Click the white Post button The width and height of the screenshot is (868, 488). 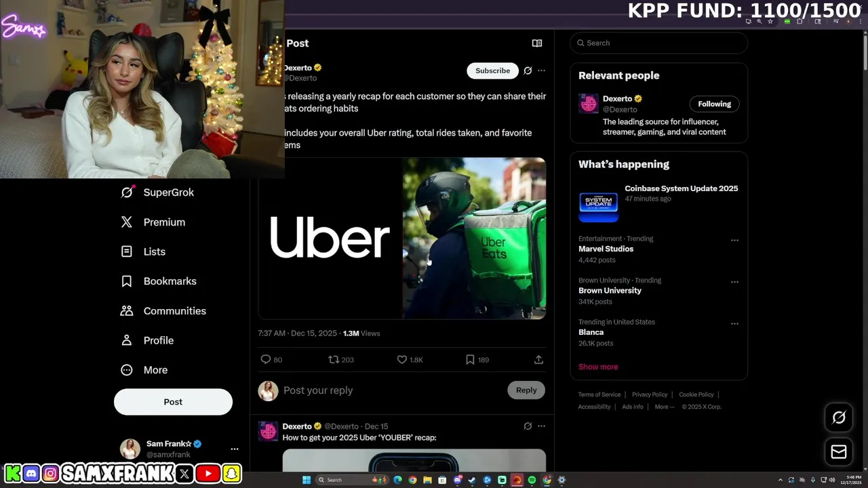click(x=173, y=402)
